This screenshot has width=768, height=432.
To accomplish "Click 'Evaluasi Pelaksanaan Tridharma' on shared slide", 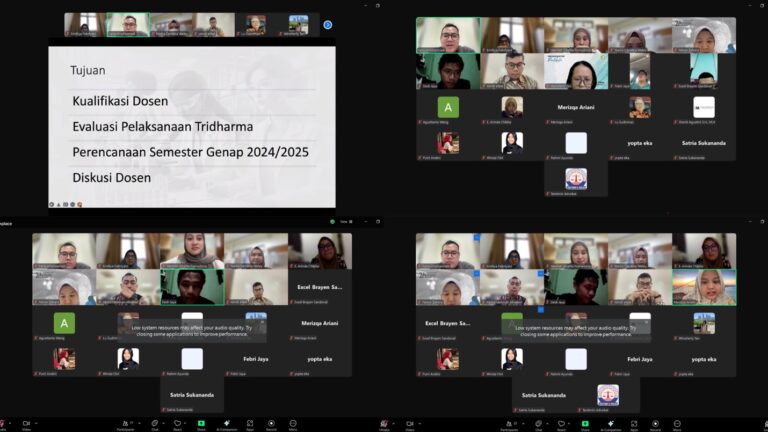I will pyautogui.click(x=163, y=126).
